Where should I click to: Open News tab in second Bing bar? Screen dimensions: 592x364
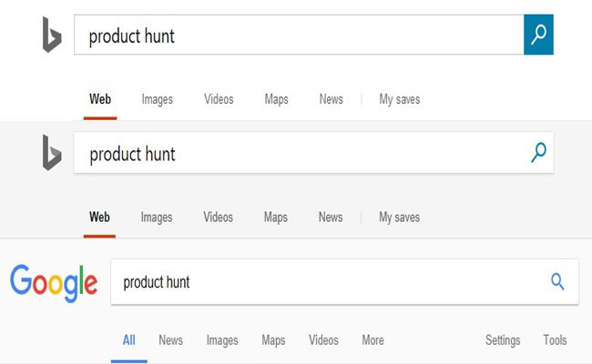[x=331, y=217]
